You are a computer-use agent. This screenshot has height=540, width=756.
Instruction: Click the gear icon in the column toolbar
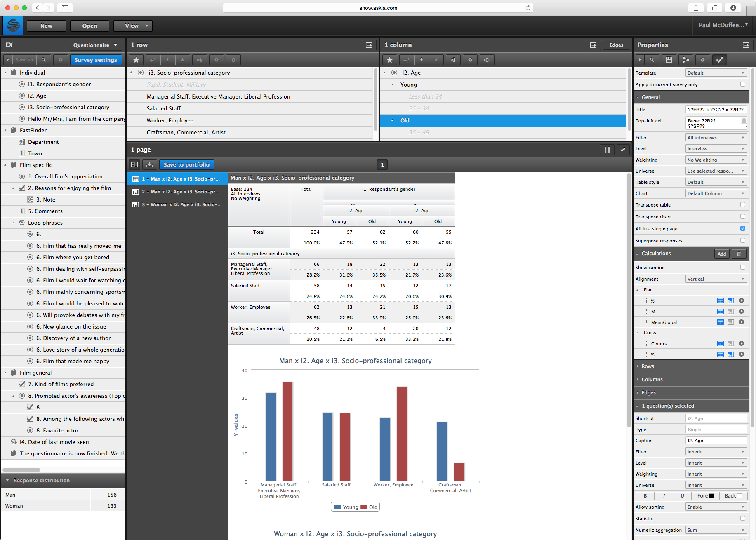pyautogui.click(x=470, y=60)
